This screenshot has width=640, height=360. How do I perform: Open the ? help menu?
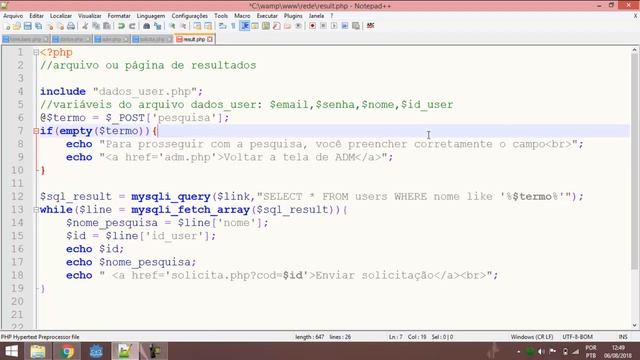pyautogui.click(x=332, y=16)
